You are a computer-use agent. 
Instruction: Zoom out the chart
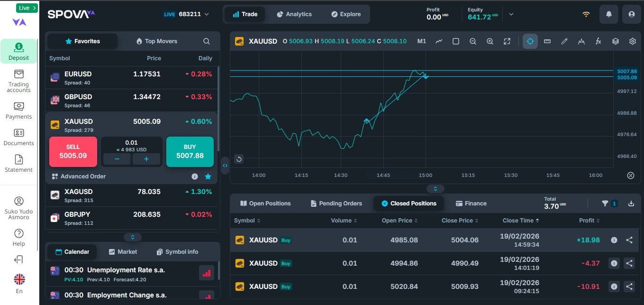472,41
